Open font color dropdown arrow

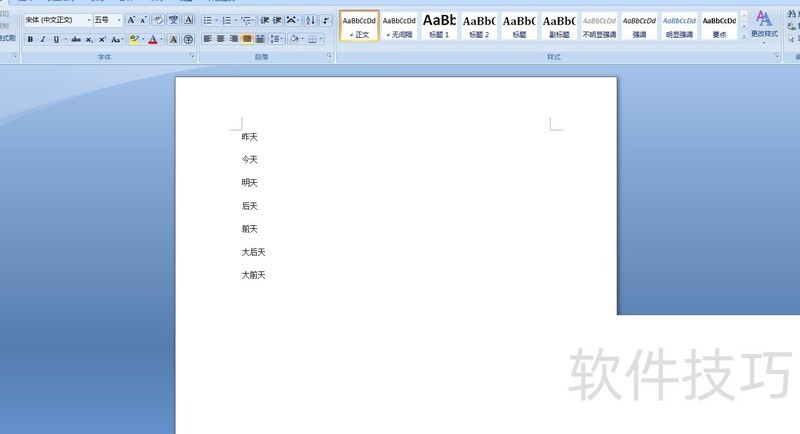pos(161,39)
